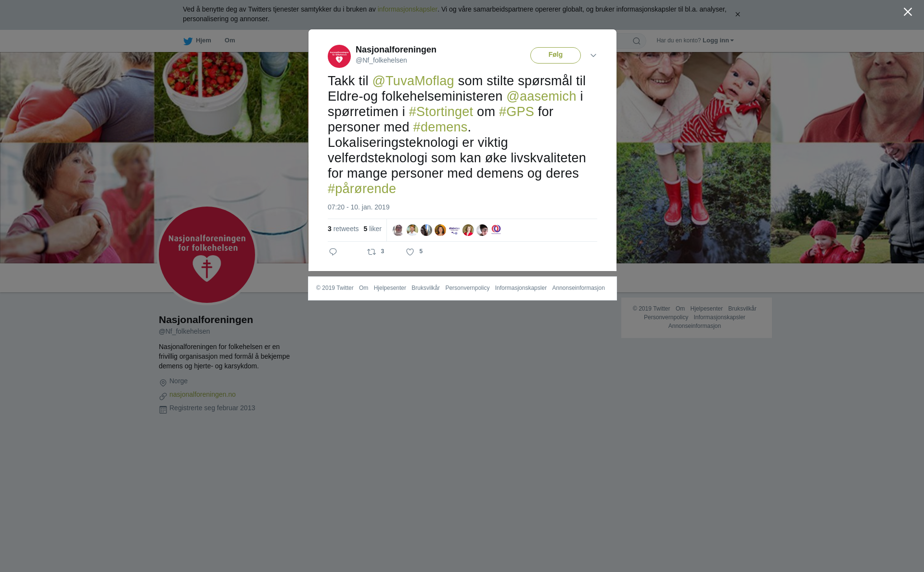The height and width of the screenshot is (572, 924).
Task: Click the informasjonskapsler link in the banner
Action: (407, 9)
